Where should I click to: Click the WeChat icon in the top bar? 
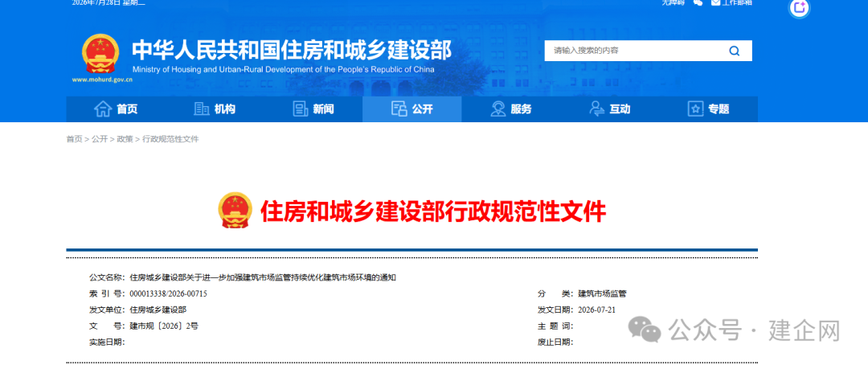pyautogui.click(x=698, y=2)
